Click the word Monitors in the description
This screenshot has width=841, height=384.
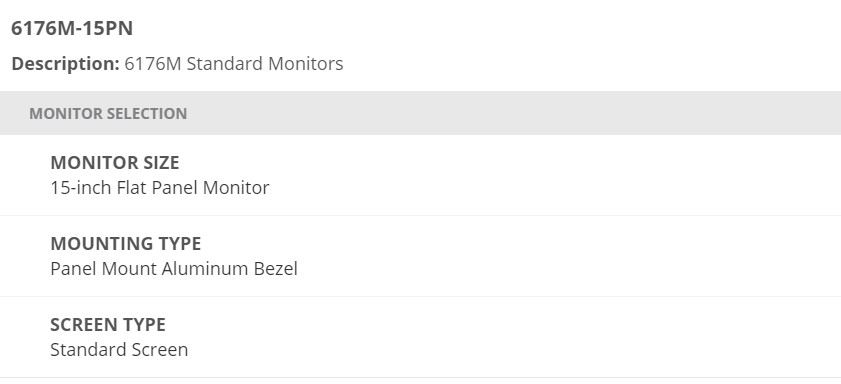(x=306, y=64)
